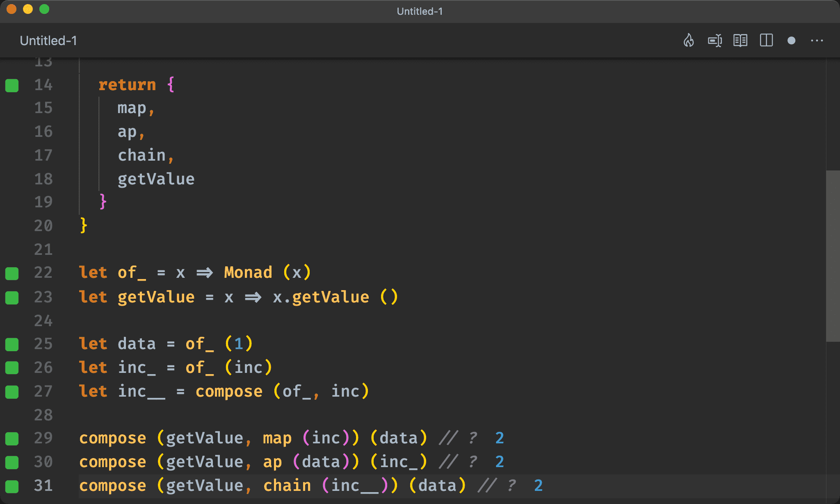
Task: Click the green coverage marker on line 22
Action: 12,273
